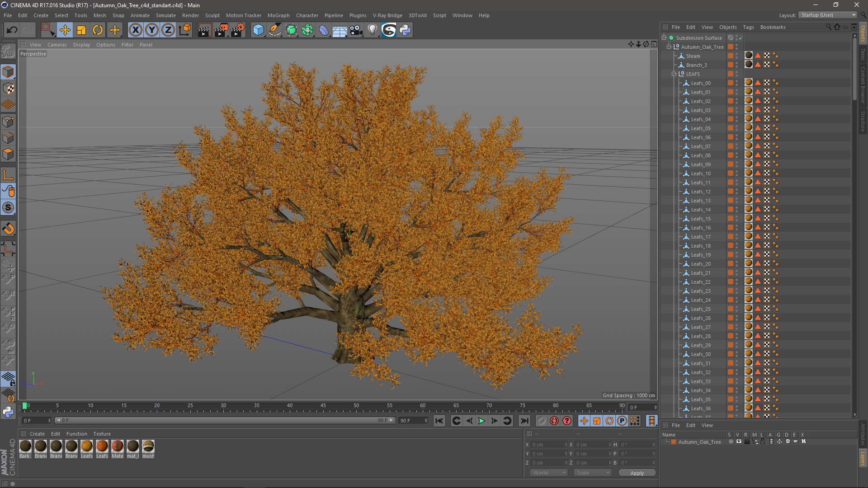Add Subdivision Surface generator icon
This screenshot has height=488, width=868.
coord(292,30)
